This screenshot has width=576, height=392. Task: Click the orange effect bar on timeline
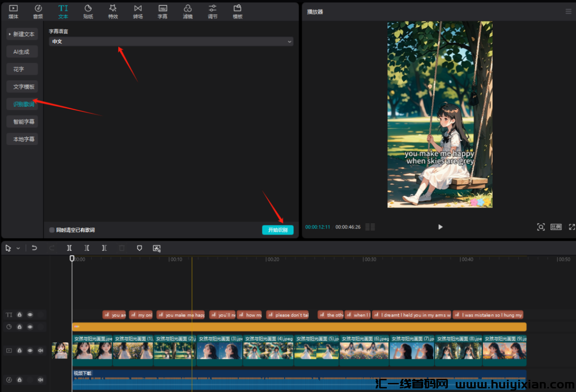299,327
